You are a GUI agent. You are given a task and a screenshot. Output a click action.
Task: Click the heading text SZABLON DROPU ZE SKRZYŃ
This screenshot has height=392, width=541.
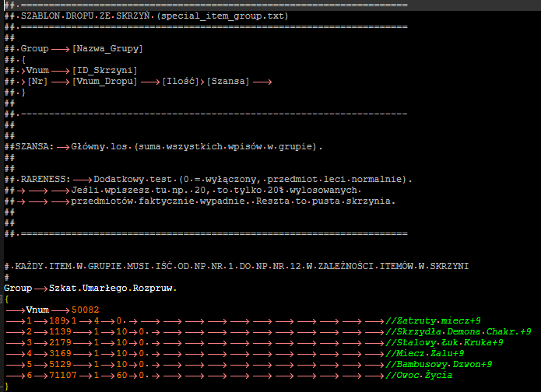[x=86, y=16]
